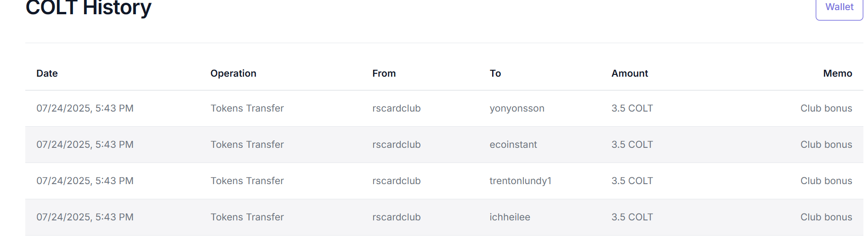
Task: Open recipient ichheilee's profile
Action: (510, 217)
